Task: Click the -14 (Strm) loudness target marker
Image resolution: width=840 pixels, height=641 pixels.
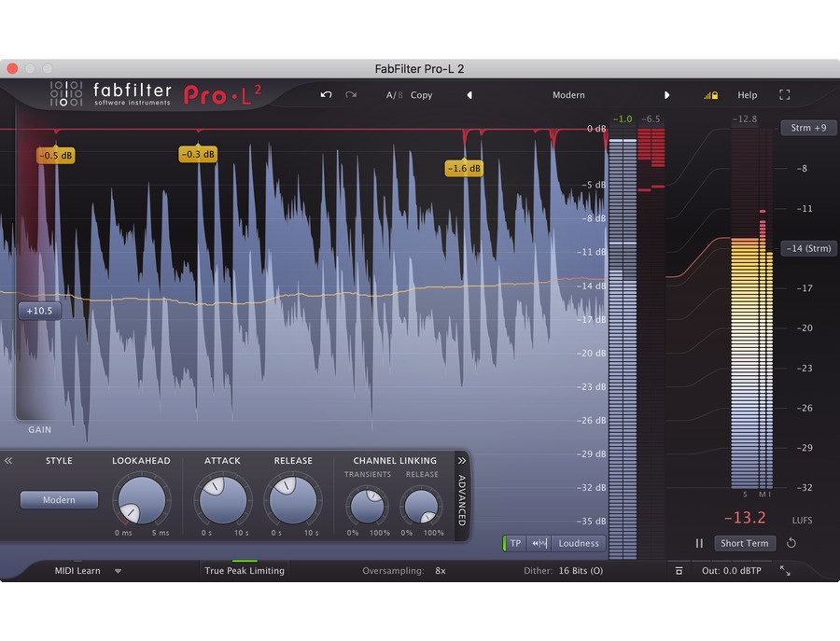Action: pos(808,248)
